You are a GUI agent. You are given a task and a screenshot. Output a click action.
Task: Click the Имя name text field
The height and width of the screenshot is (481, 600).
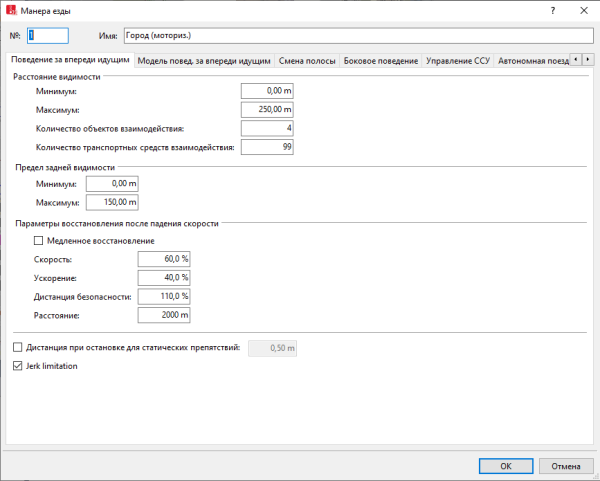tap(356, 35)
